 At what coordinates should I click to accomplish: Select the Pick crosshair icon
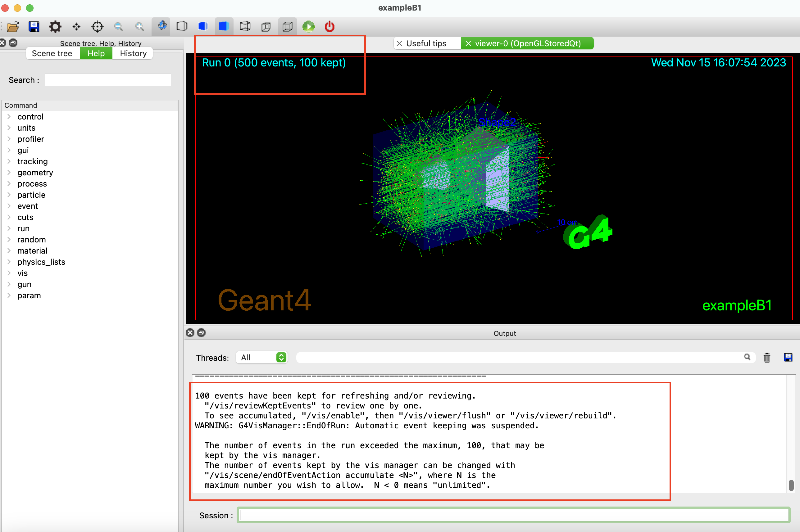[98, 26]
